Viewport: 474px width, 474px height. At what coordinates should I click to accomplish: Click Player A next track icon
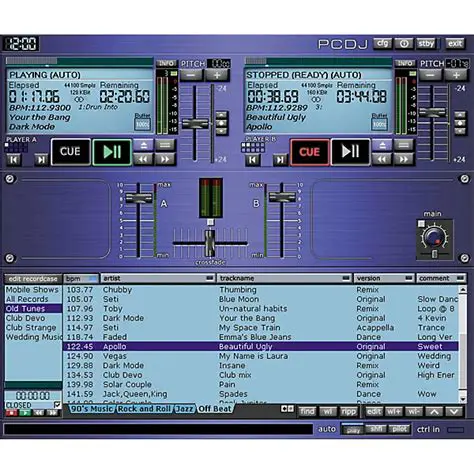click(41, 160)
